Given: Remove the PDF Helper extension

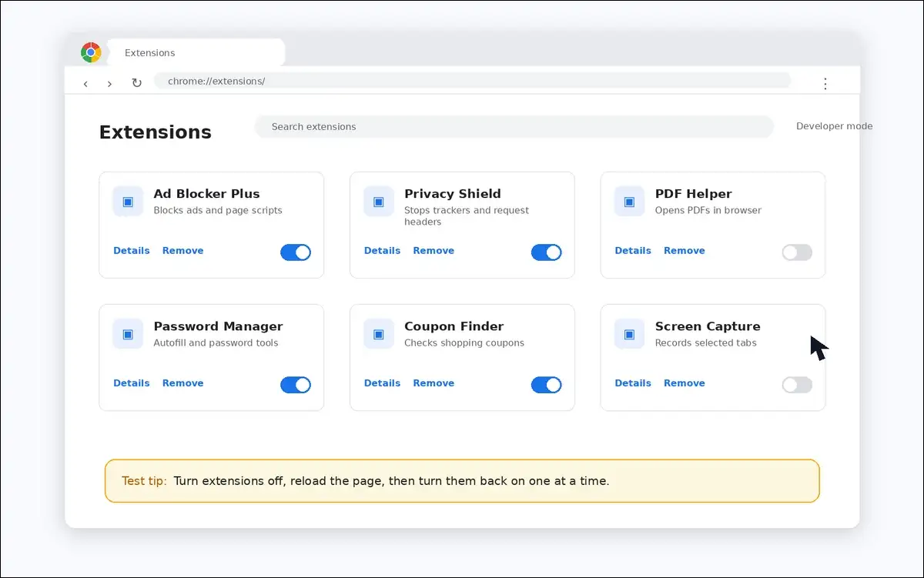Looking at the screenshot, I should [685, 250].
